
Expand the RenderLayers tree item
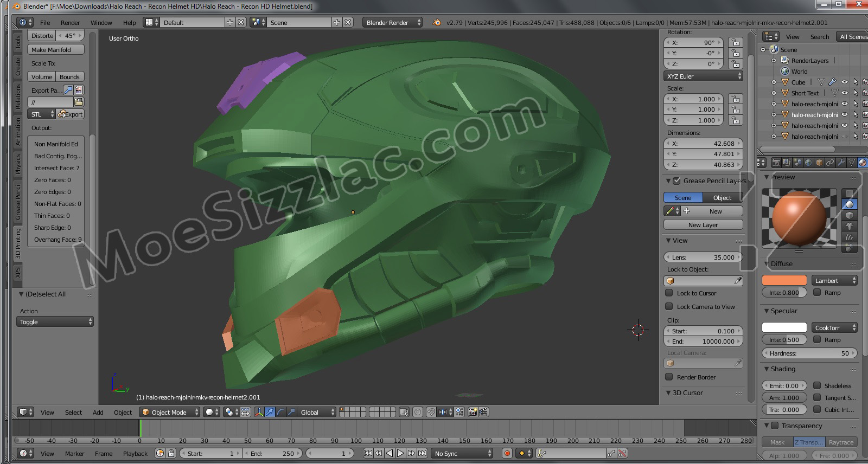pos(774,61)
